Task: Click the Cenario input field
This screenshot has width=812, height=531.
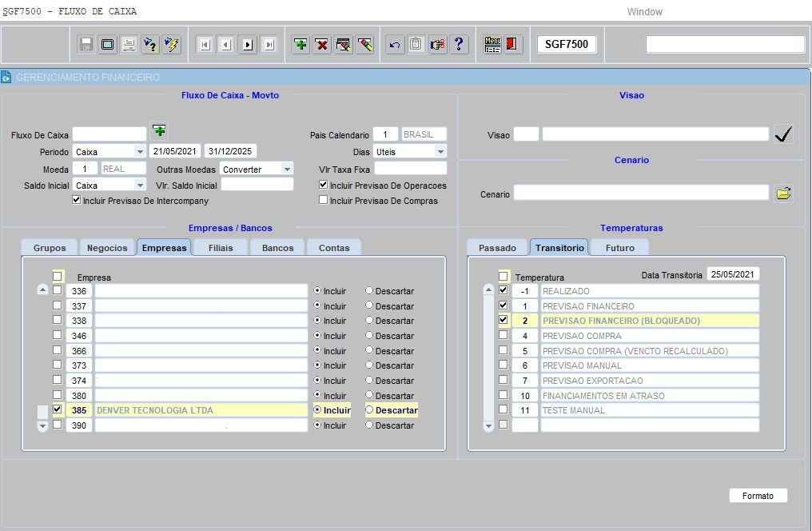Action: 641,194
